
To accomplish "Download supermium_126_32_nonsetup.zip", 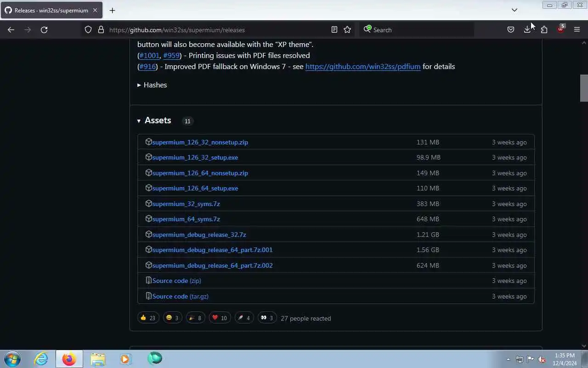I will [200, 142].
